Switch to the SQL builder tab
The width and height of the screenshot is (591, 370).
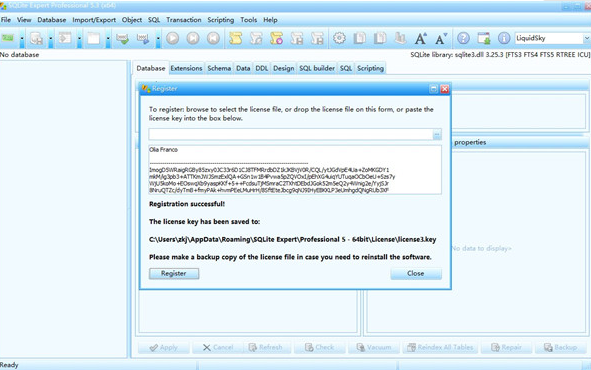(x=317, y=68)
